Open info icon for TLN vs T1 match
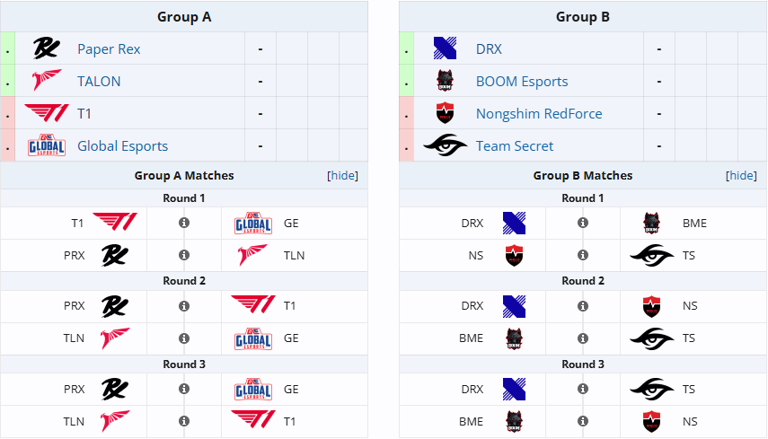Viewport: 768px width, 439px height. [184, 421]
